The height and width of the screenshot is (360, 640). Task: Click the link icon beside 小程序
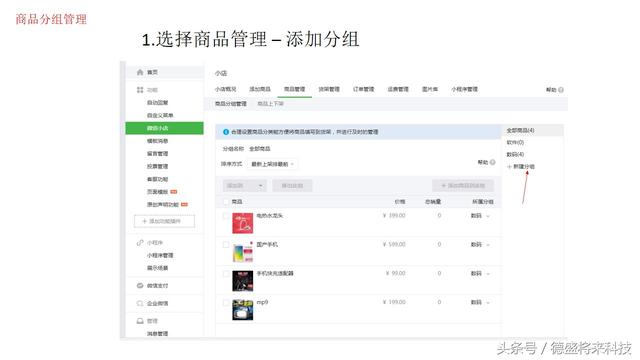coord(140,242)
